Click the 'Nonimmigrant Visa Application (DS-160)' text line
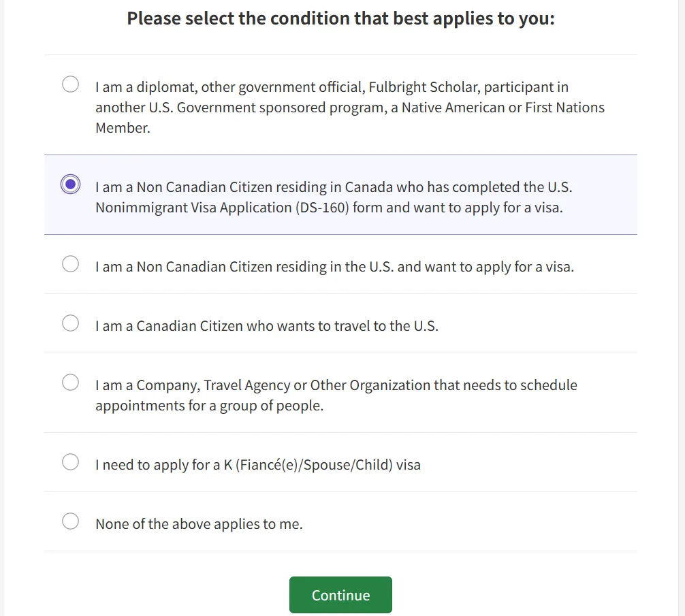Viewport: 685px width, 616px height. point(329,208)
